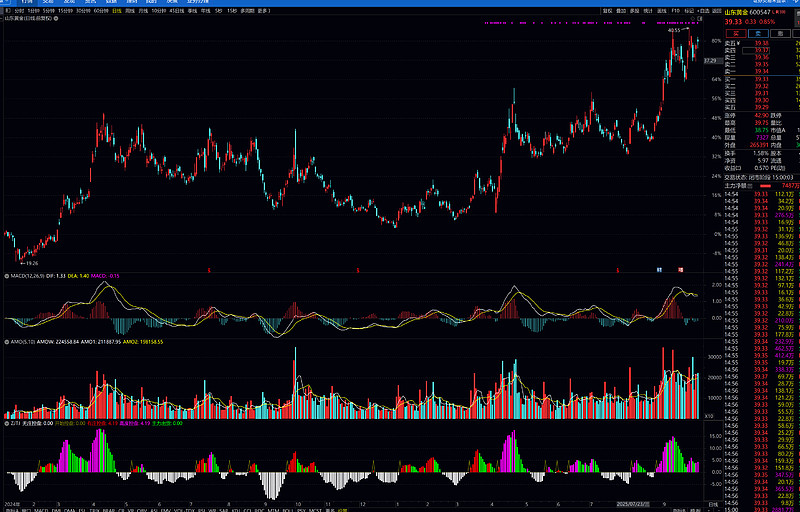Click the 40.55 high price label on chart
Screen dimensions: 800x512
(674, 30)
